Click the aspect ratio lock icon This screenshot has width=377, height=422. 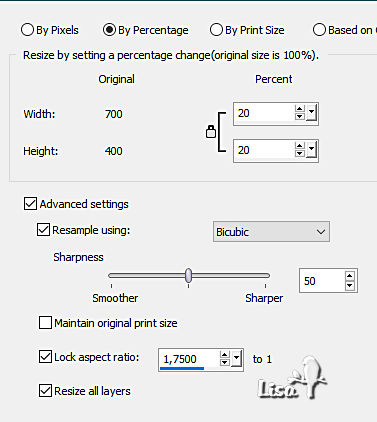(211, 132)
